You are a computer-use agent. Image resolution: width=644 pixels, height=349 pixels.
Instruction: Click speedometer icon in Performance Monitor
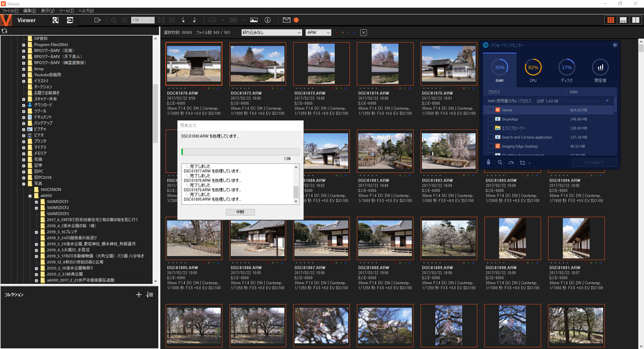tap(511, 162)
